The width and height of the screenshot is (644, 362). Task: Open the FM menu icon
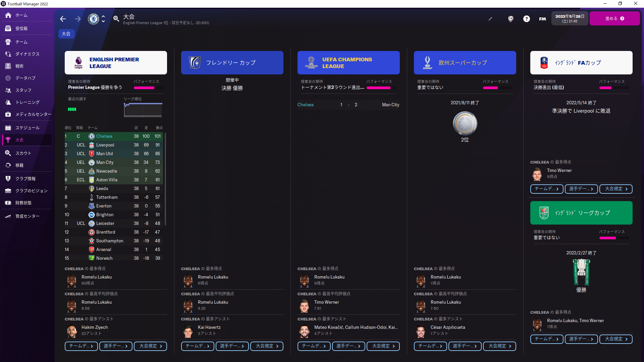click(x=542, y=19)
